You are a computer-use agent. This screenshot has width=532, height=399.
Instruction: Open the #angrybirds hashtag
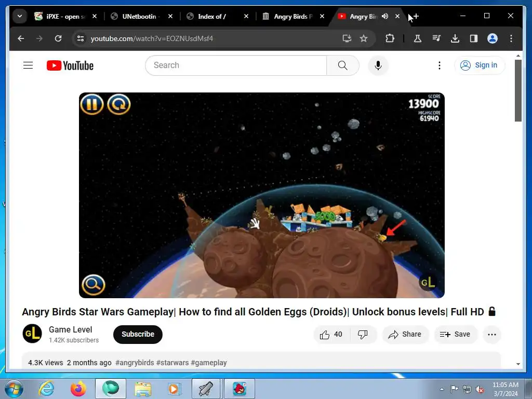click(x=135, y=363)
